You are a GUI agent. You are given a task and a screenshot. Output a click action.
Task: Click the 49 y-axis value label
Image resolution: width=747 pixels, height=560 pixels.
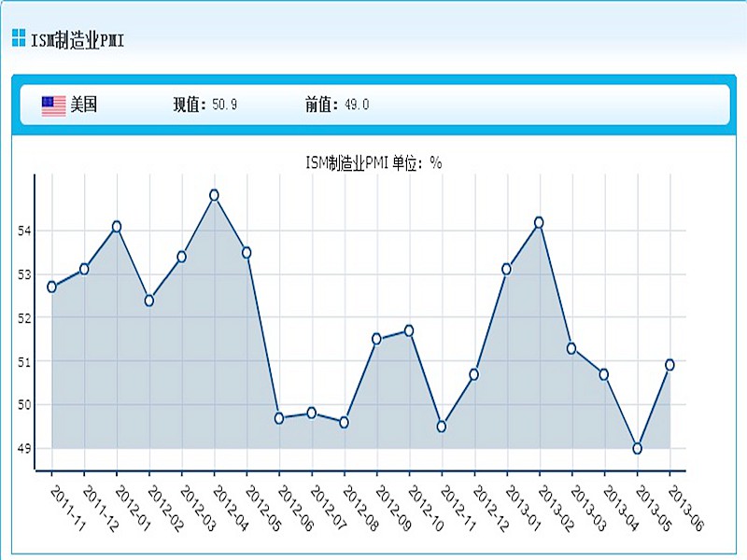pyautogui.click(x=24, y=449)
